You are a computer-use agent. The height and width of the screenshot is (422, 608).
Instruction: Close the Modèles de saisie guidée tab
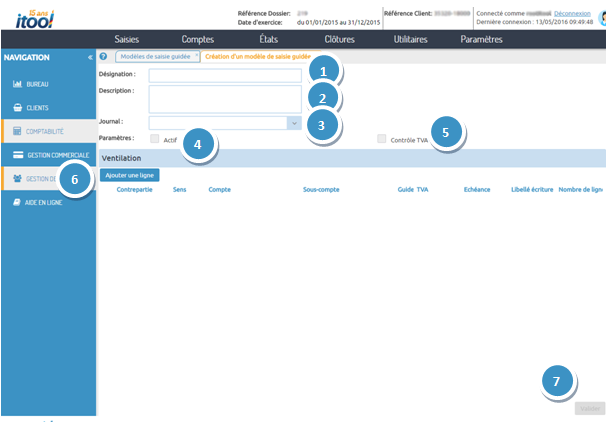coord(196,57)
